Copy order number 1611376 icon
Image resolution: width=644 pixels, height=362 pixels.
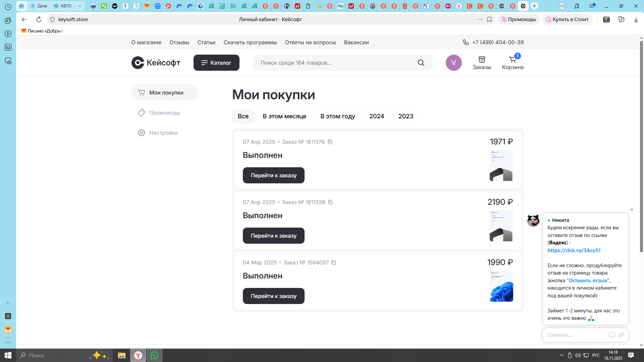click(x=330, y=142)
